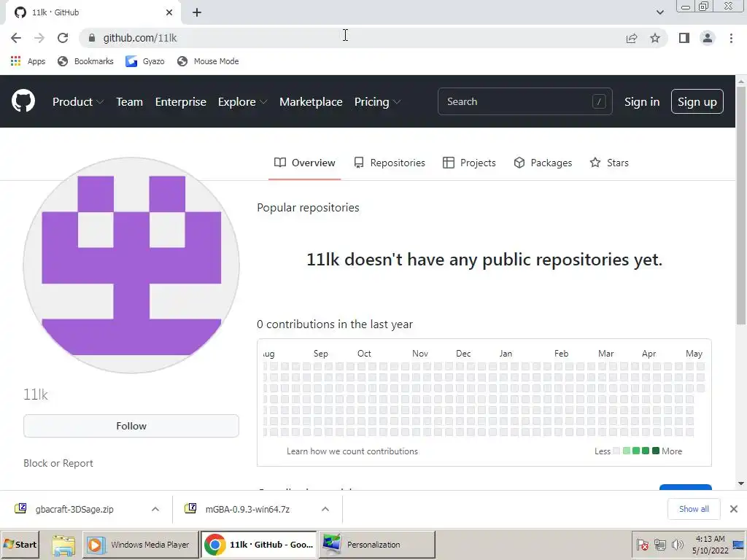Click the slash shortcut icon in Search

[599, 101]
